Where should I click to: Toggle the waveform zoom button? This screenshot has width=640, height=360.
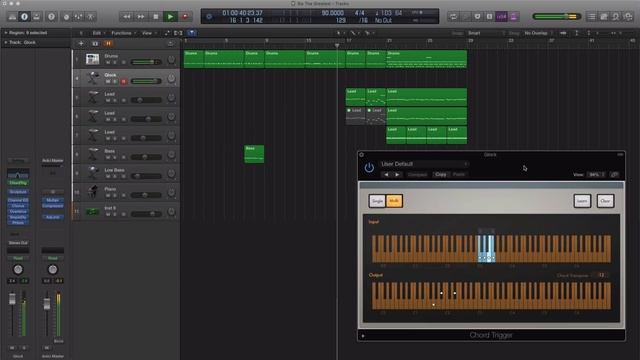click(563, 33)
